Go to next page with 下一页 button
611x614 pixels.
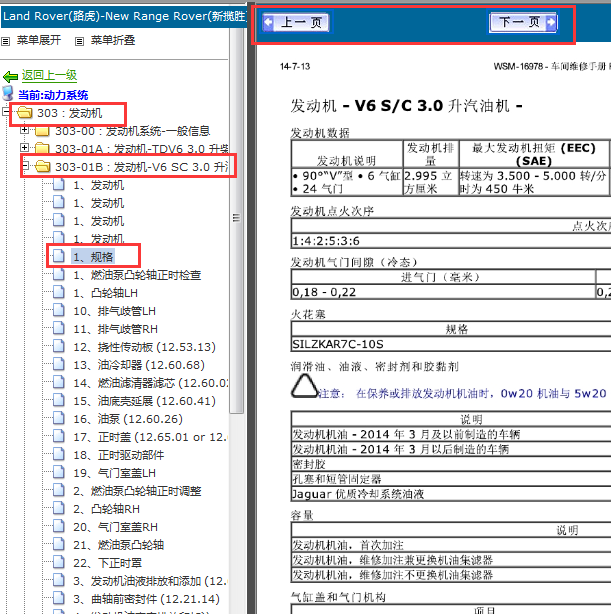(x=523, y=22)
